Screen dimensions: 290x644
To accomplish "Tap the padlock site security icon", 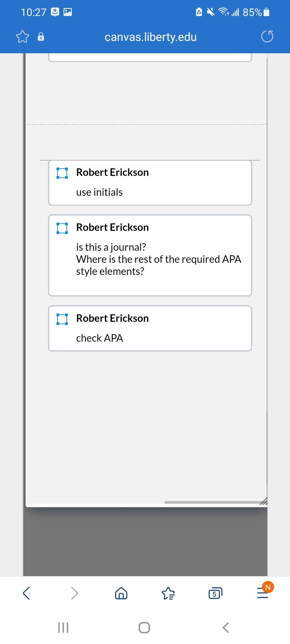I will (41, 37).
